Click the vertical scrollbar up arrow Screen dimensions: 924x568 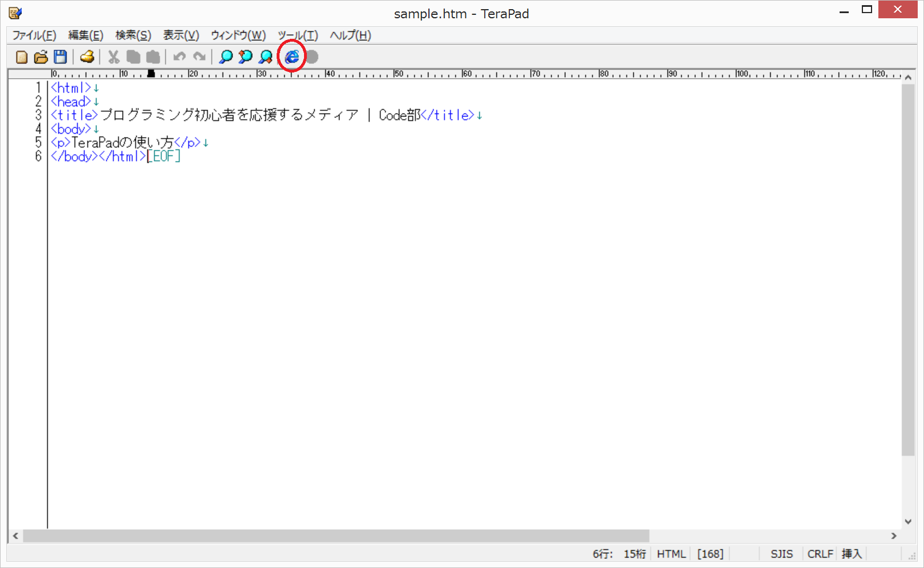(x=908, y=77)
